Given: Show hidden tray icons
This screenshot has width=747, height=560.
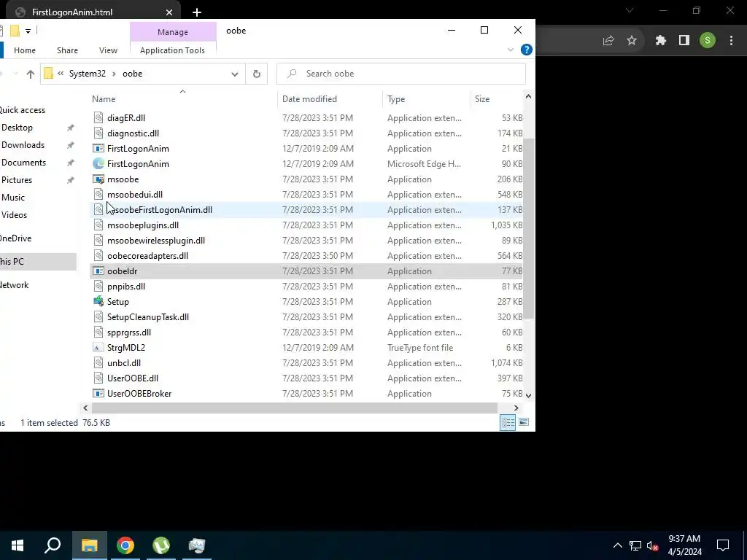Looking at the screenshot, I should tap(617, 545).
